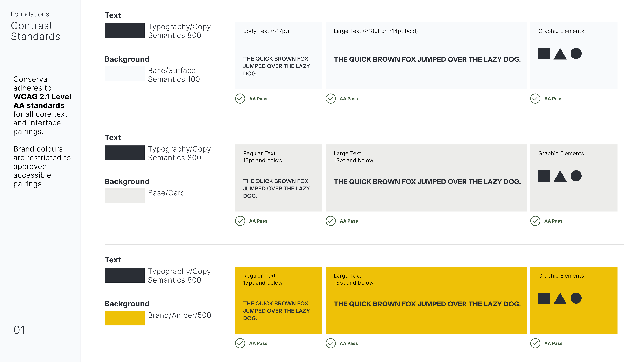Click AA Pass checkmark under Base/Card Graphic Elements

coord(535,221)
